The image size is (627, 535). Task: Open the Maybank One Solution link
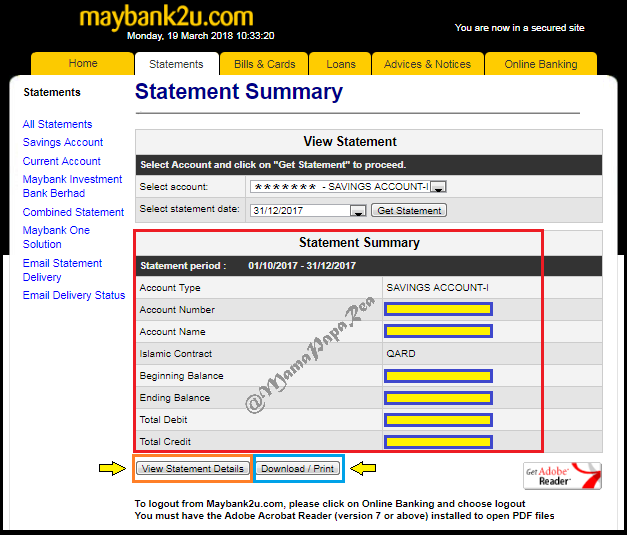pos(56,237)
